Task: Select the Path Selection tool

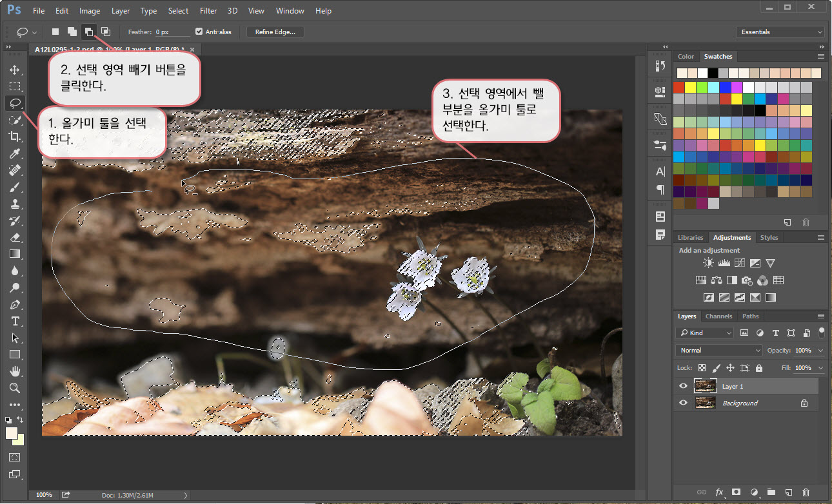Action: point(14,338)
